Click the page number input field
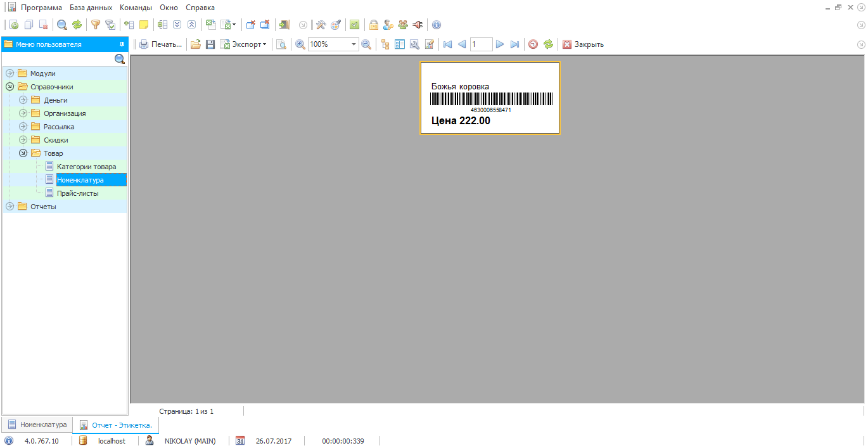The width and height of the screenshot is (868, 448). click(x=482, y=44)
